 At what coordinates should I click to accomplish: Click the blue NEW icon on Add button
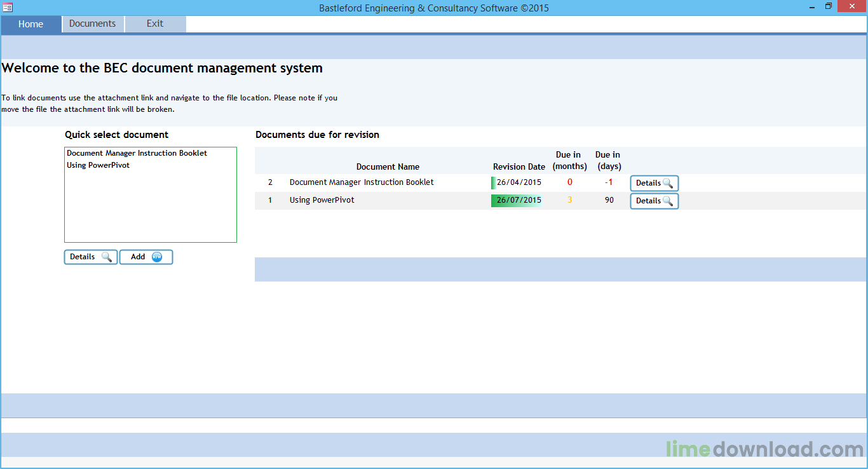tap(157, 257)
